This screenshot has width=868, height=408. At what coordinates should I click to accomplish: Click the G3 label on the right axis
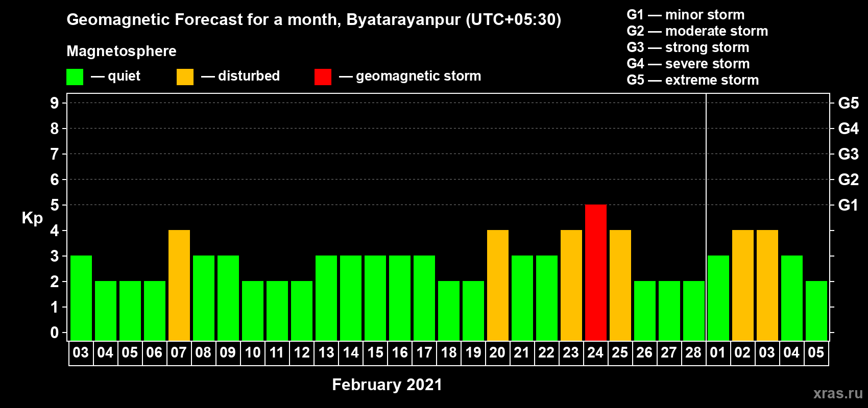pyautogui.click(x=848, y=154)
